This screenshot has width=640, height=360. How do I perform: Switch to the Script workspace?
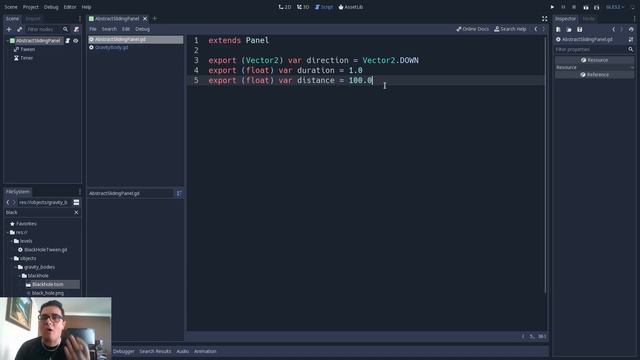click(x=324, y=7)
